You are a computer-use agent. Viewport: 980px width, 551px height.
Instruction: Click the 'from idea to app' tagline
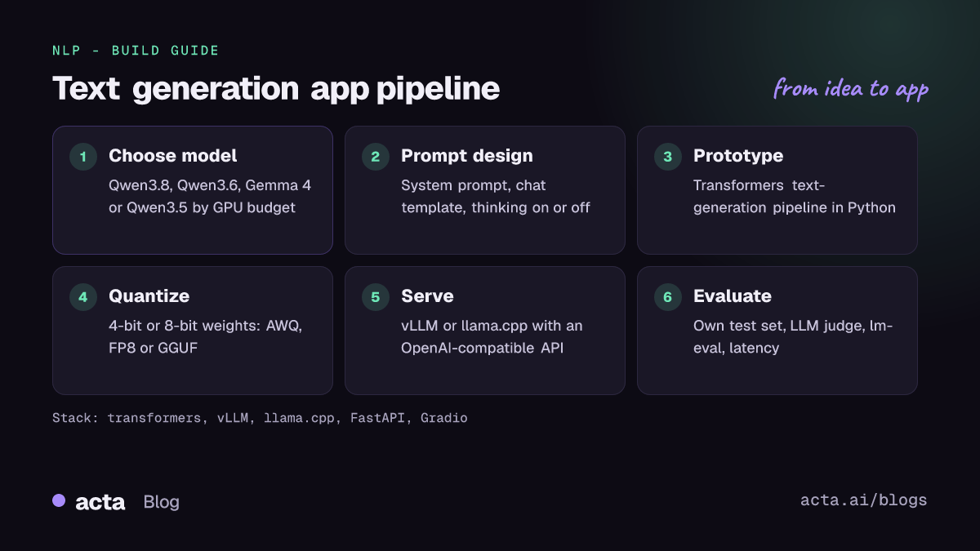point(851,88)
